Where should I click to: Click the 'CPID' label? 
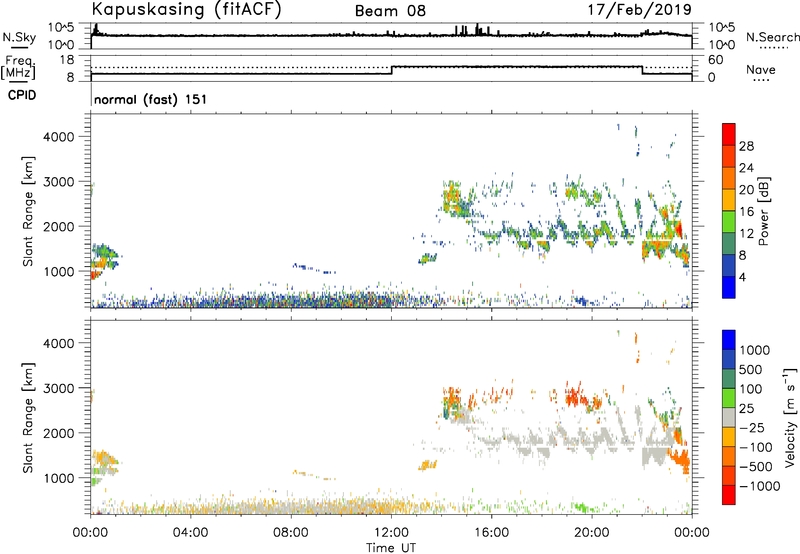[21, 95]
